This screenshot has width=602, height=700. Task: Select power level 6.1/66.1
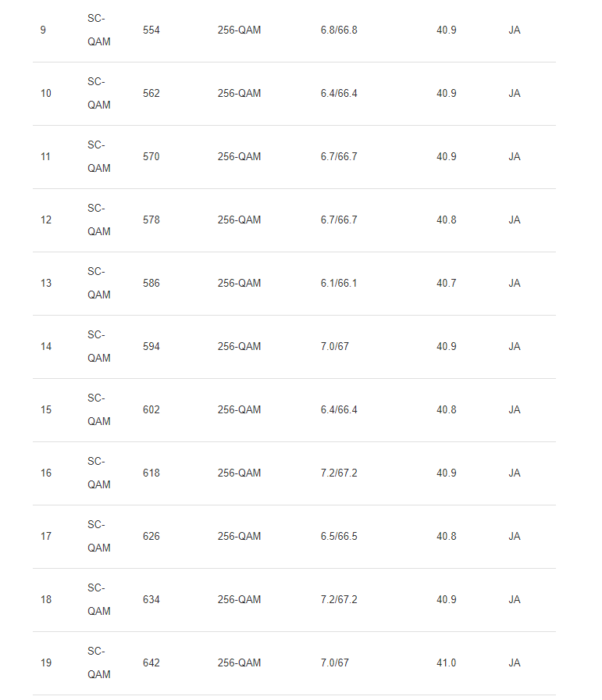click(x=339, y=284)
